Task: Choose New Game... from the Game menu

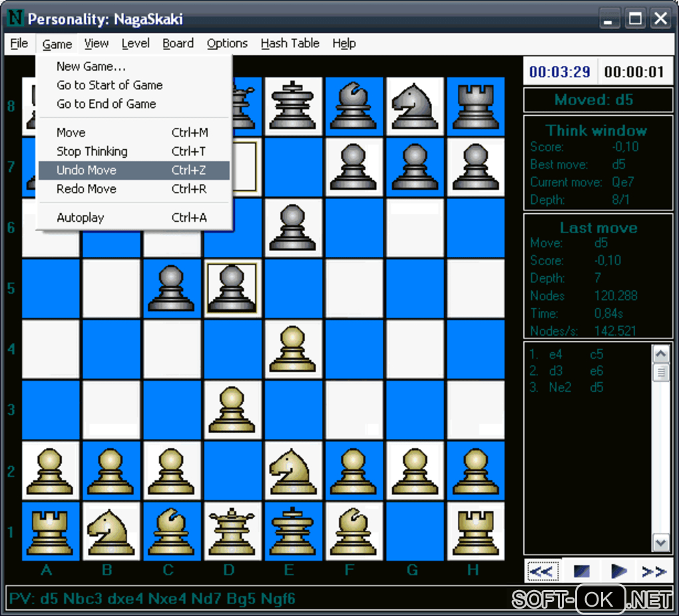Action: [134, 67]
